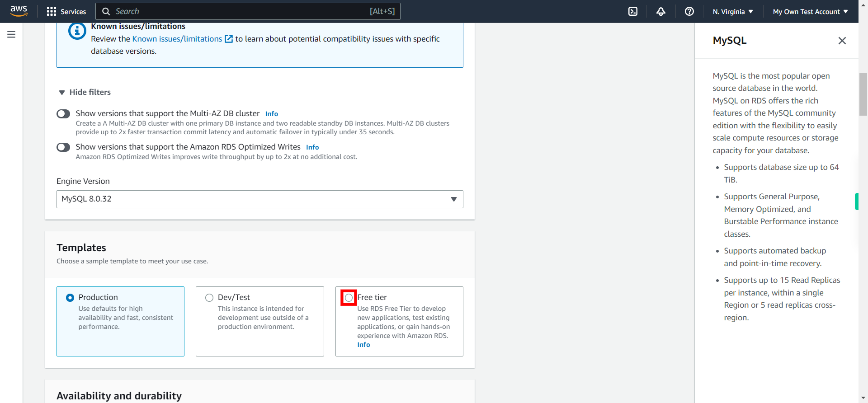
Task: Click the scrollbar down arrow
Action: pos(863,399)
